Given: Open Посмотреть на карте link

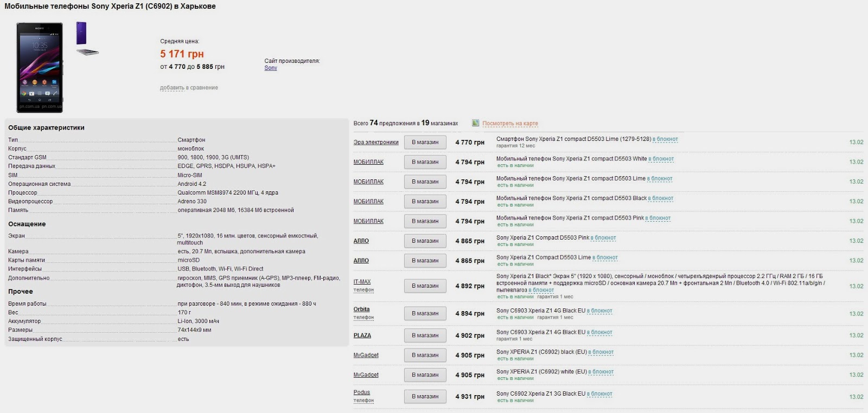Looking at the screenshot, I should 510,124.
